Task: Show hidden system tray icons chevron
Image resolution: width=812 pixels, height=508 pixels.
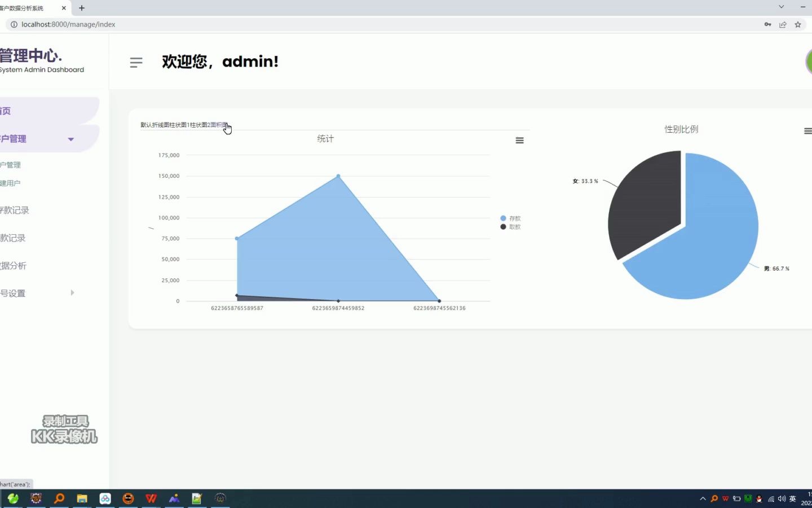Action: (x=703, y=498)
